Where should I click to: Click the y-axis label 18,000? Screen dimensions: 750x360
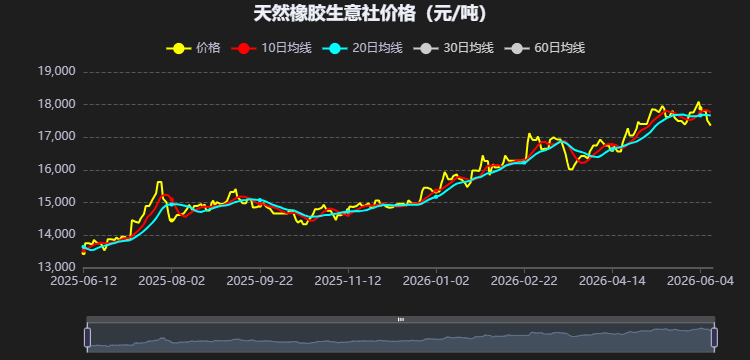56,104
